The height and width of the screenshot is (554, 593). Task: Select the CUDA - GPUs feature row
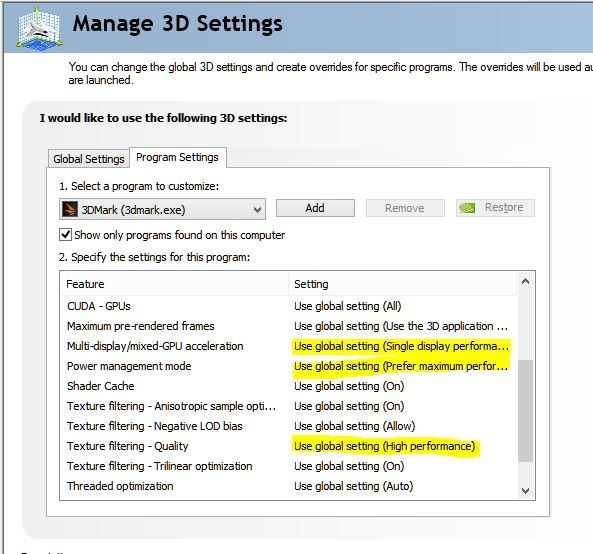coord(289,306)
